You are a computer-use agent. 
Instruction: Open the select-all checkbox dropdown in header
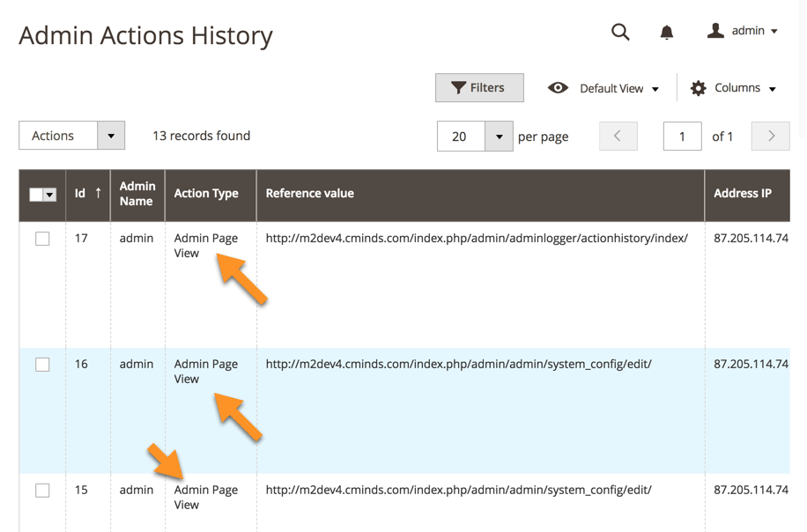tap(50, 195)
